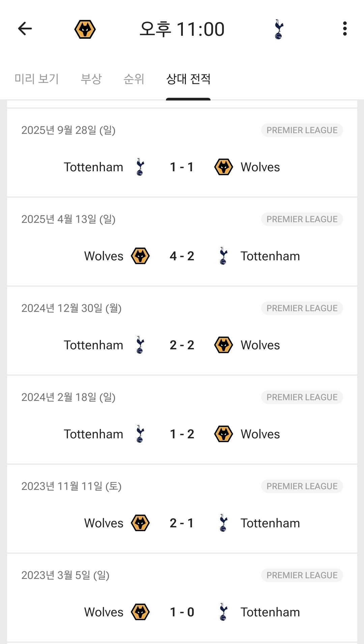Tap Wolves crest in the 4 - 2 match
The width and height of the screenshot is (364, 644).
[140, 256]
